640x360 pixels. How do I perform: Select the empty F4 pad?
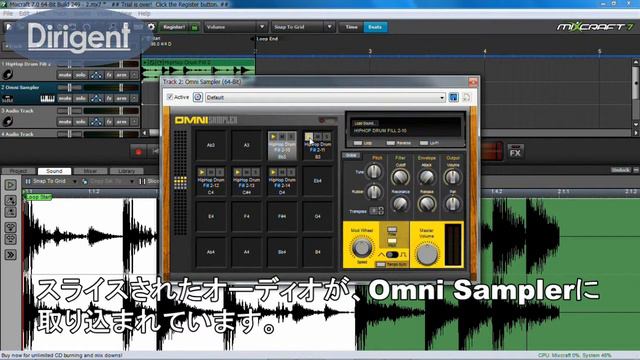click(x=246, y=216)
